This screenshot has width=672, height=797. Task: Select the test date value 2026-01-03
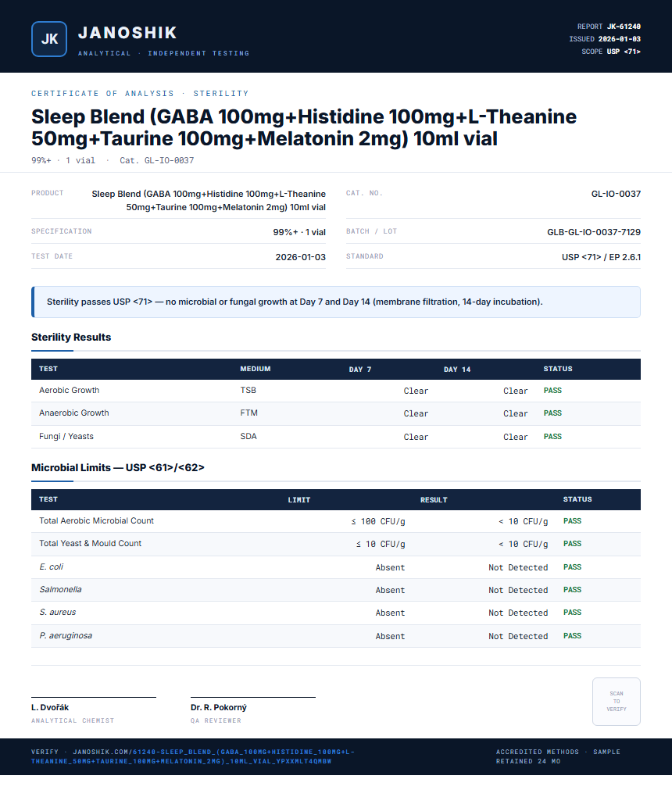click(300, 257)
